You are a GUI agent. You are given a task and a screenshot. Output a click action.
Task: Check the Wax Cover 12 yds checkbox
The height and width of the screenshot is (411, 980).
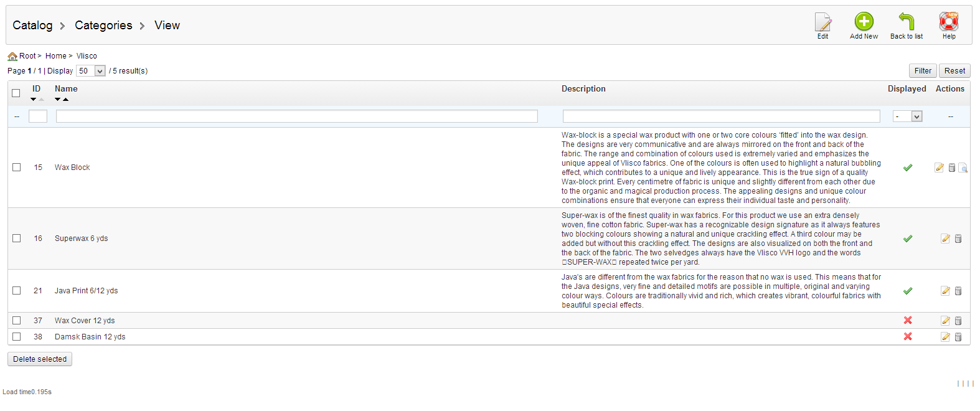[x=17, y=320]
